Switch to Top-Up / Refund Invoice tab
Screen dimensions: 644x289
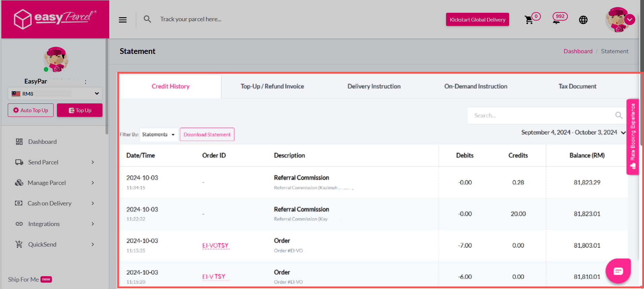(x=272, y=87)
